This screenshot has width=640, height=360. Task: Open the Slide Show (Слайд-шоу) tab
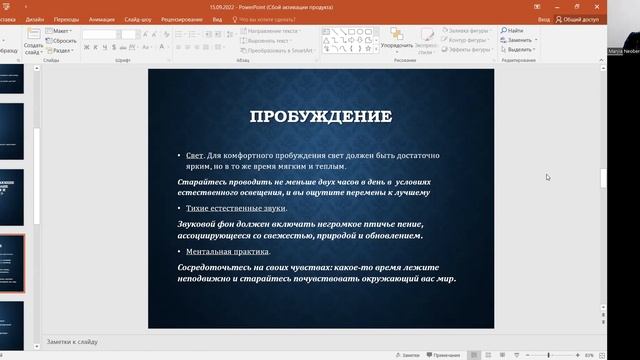tap(138, 19)
